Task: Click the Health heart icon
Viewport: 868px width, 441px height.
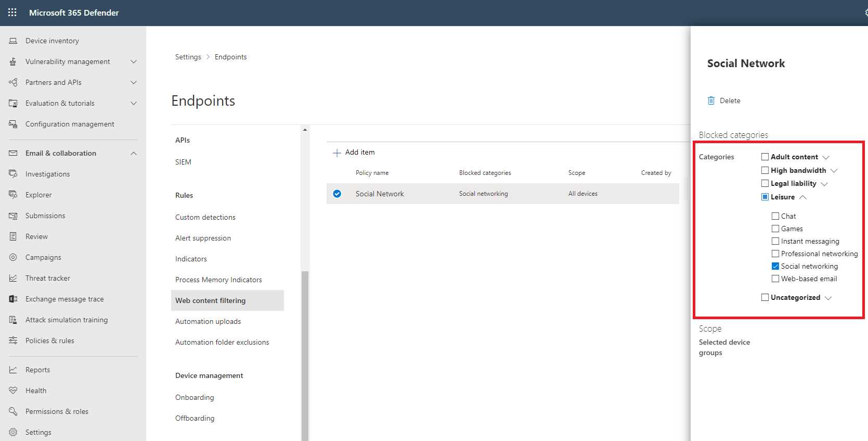Action: click(13, 390)
